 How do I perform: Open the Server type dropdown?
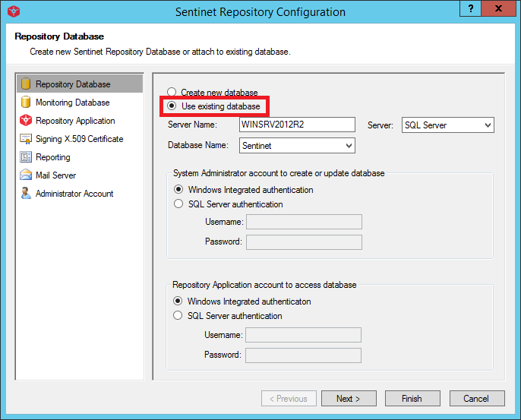[x=447, y=125]
